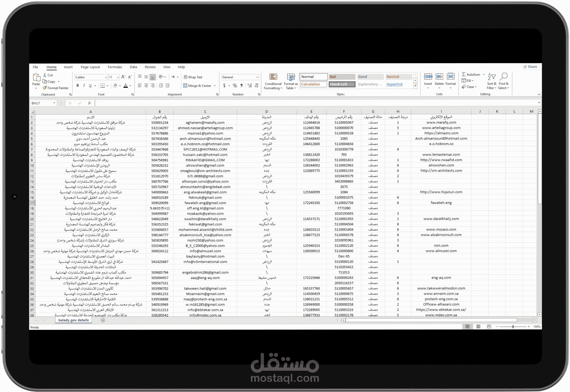
Task: Toggle italic formatting
Action: coord(84,86)
